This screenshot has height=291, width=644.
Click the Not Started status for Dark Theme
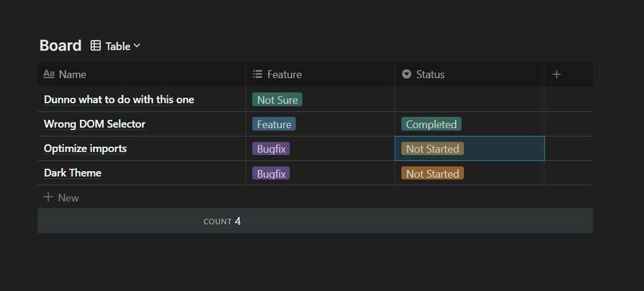coord(432,173)
